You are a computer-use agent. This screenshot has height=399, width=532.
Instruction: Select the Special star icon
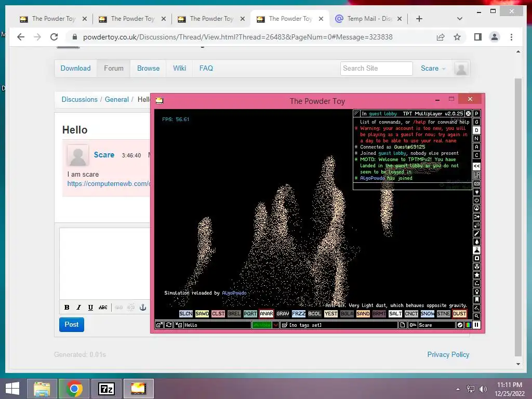(x=477, y=275)
